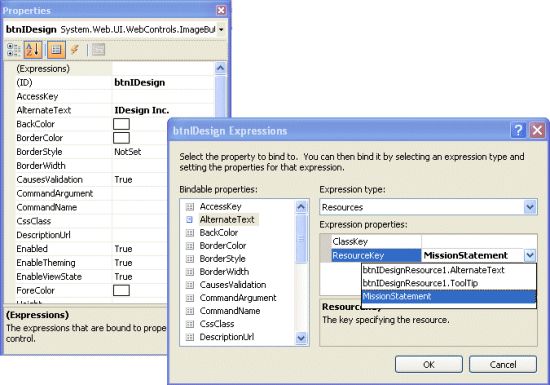This screenshot has height=385, width=550.
Task: Open the Events lightning bolt view
Action: (75, 50)
